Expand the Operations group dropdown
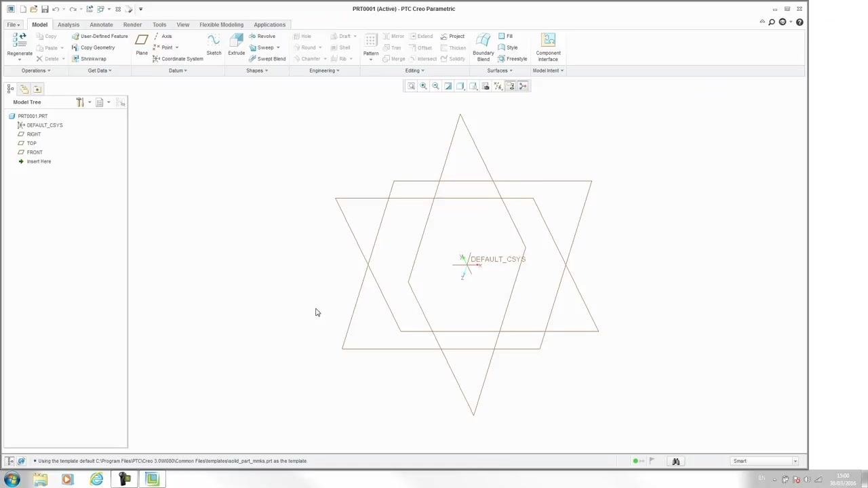Image resolution: width=868 pixels, height=488 pixels. 35,70
